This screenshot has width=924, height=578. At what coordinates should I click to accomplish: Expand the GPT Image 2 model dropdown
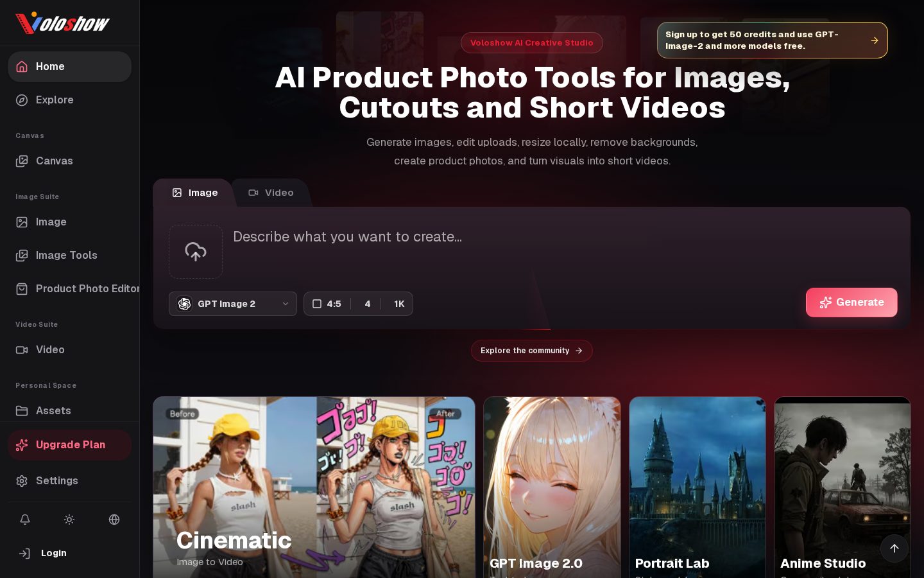pyautogui.click(x=233, y=304)
